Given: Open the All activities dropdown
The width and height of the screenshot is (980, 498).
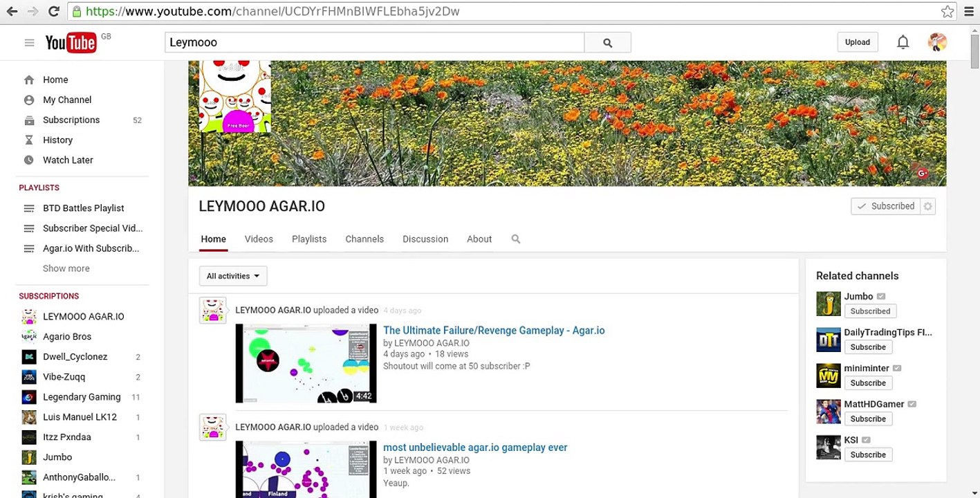Looking at the screenshot, I should 233,276.
